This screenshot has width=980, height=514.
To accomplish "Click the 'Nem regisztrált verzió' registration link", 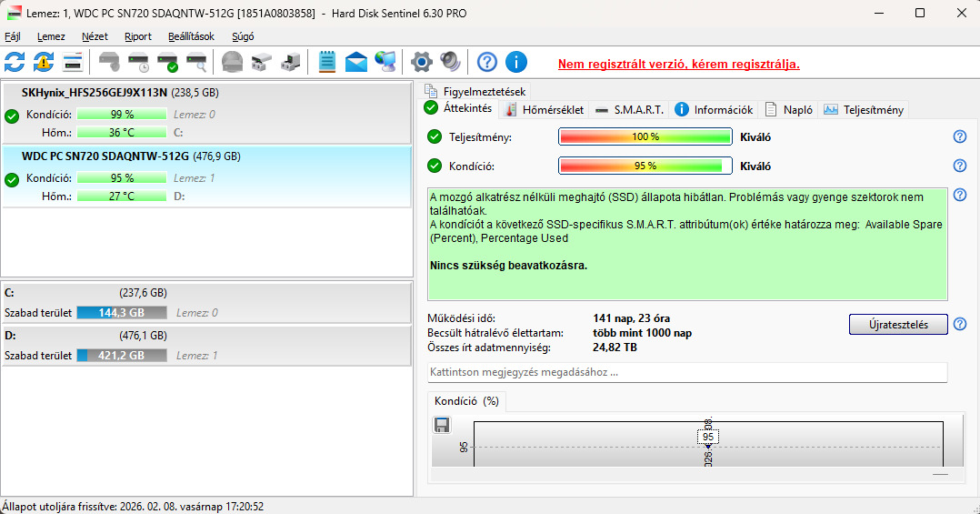I will 679,64.
